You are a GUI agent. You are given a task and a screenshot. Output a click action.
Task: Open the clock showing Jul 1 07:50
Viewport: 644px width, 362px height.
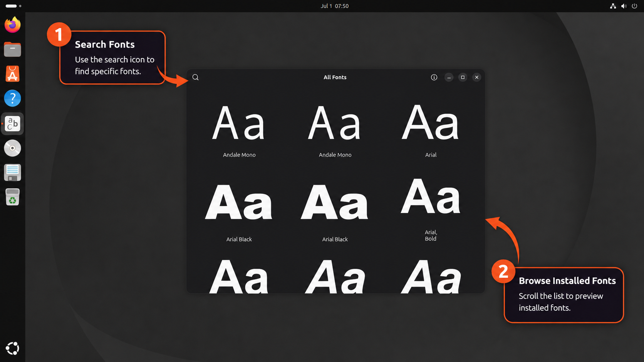tap(334, 6)
